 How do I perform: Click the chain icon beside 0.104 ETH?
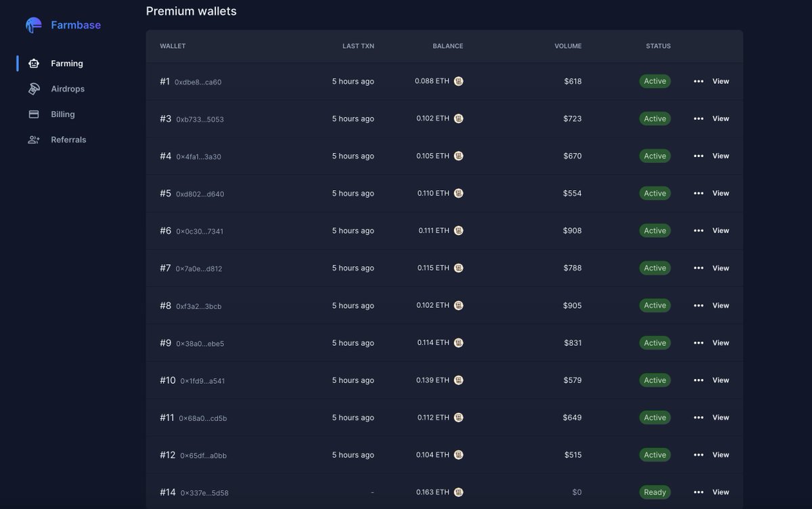[x=459, y=455]
